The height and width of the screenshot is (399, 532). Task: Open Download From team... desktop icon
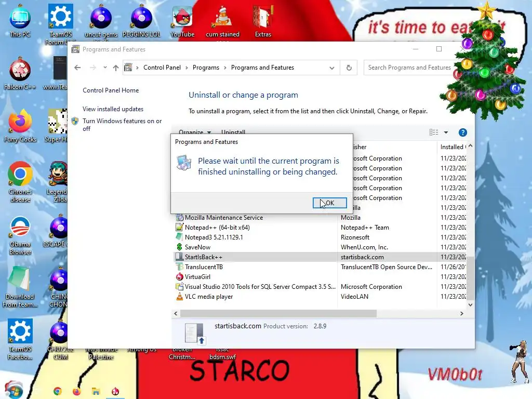click(x=20, y=287)
